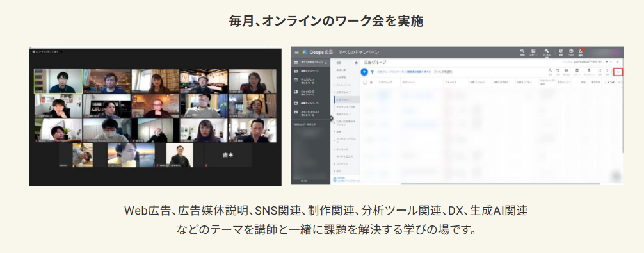Open オーディエンス in navigation panel
The height and width of the screenshot is (253, 644).
coord(344,156)
